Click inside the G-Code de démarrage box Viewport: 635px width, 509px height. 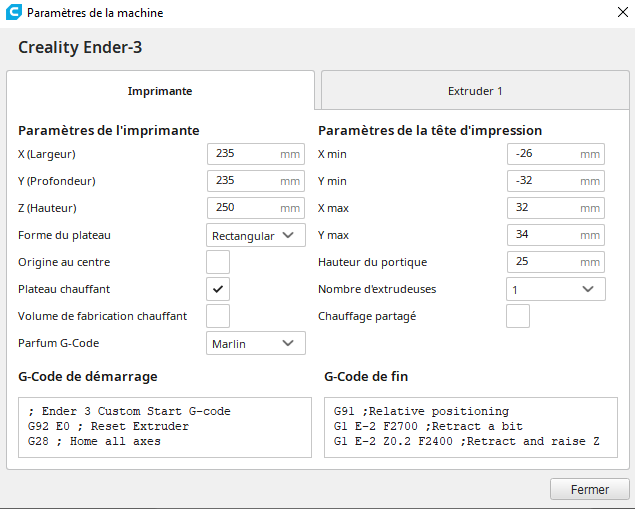point(165,427)
